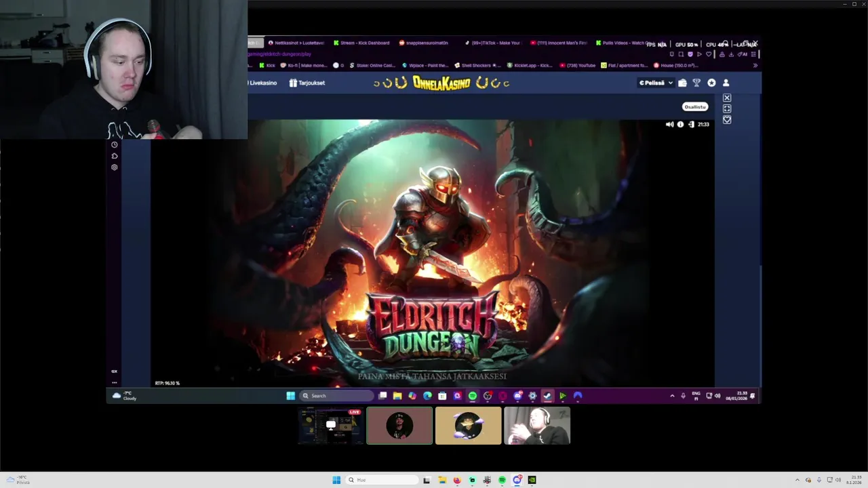
Task: Open the game info icon
Action: (680, 124)
